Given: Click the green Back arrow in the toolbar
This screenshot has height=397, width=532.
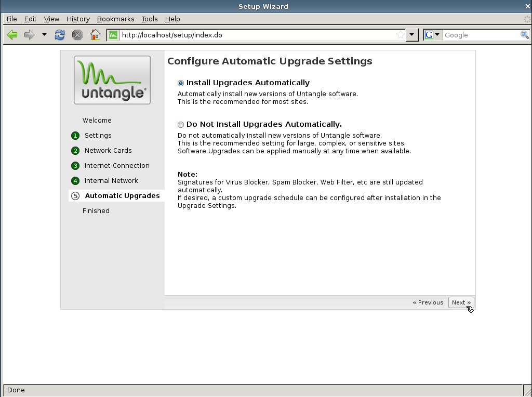Looking at the screenshot, I should click(x=12, y=35).
